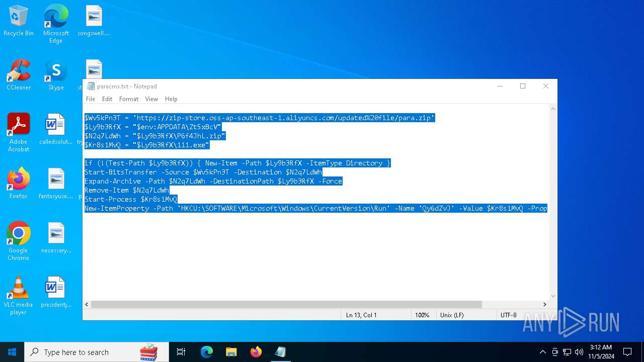Click the up arrow of vertical scrollbar
644x362 pixels.
point(553,109)
